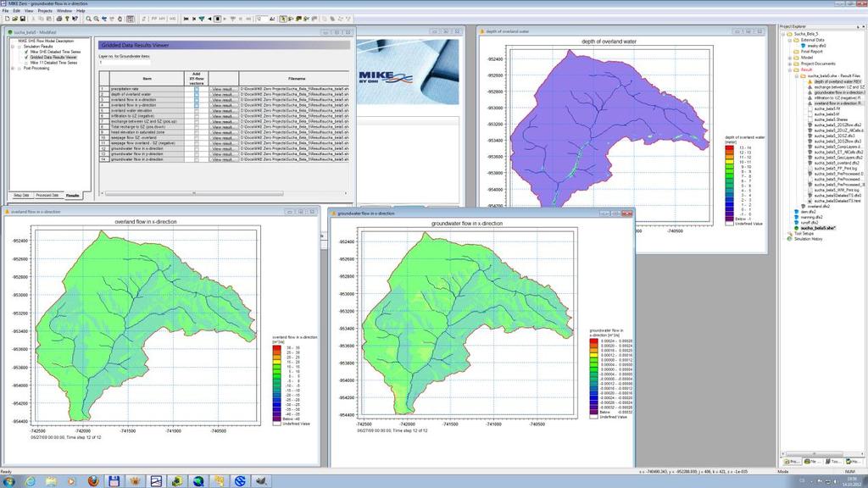Click the Print toolbar icon
This screenshot has height=488, width=868.
59,19
